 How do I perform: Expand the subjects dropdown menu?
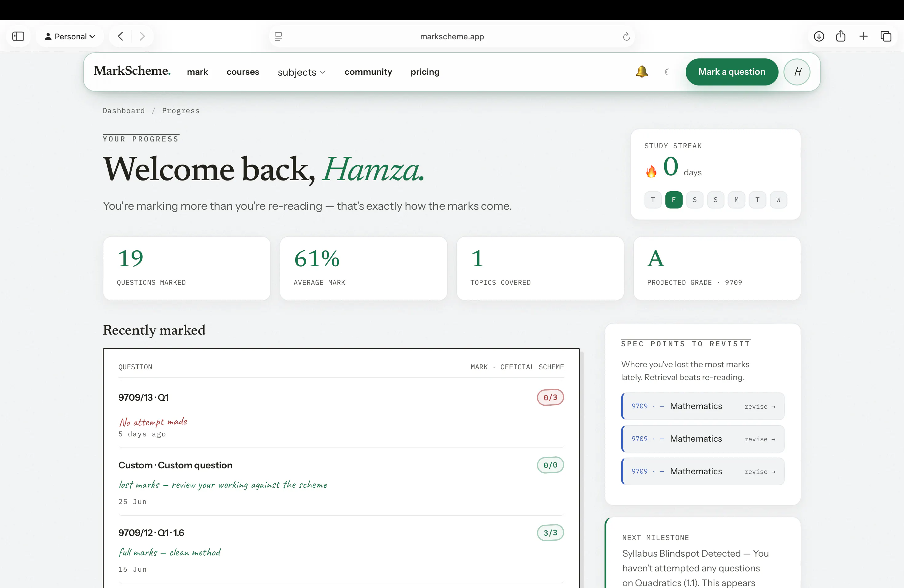[x=301, y=72]
